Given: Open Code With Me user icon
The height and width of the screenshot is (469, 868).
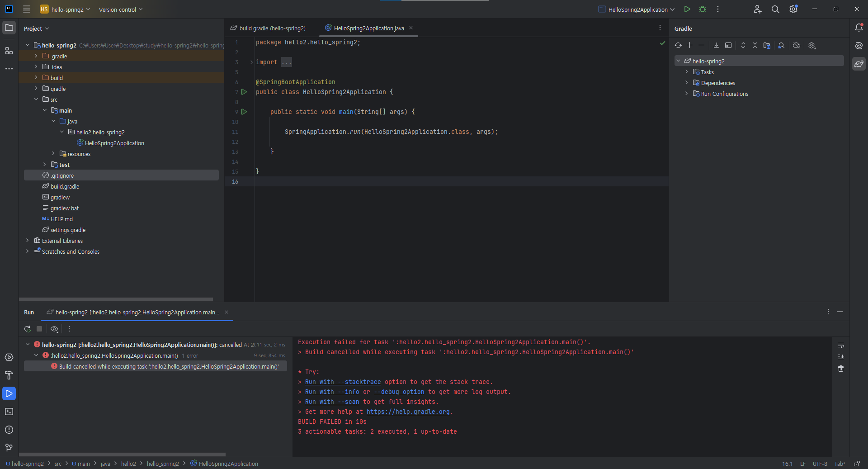Looking at the screenshot, I should click(x=758, y=9).
